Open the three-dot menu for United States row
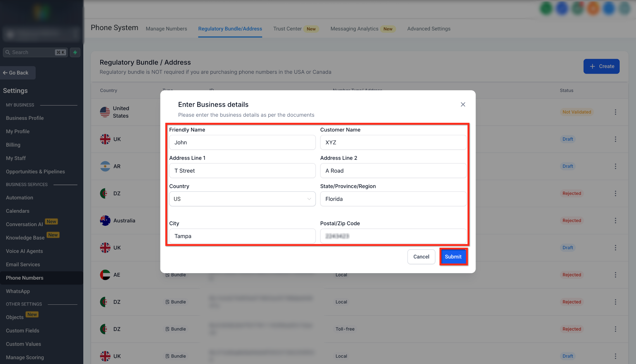Screen dimensions: 636x364 pos(615,112)
